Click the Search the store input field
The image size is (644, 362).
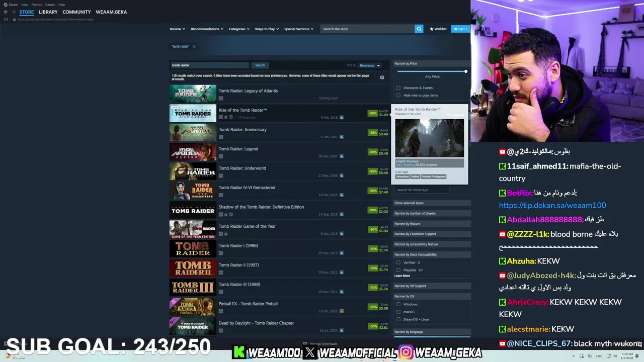coord(367,29)
